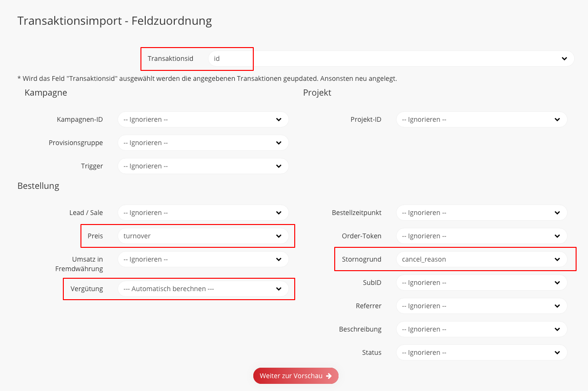Open the Transaktionsid dropdown
Screen dimensions: 588x391
(390, 59)
